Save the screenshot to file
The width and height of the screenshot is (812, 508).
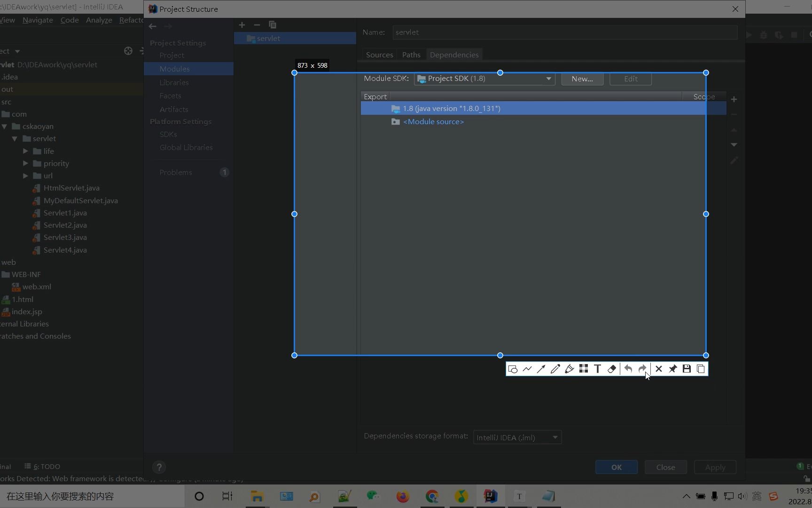click(x=687, y=369)
